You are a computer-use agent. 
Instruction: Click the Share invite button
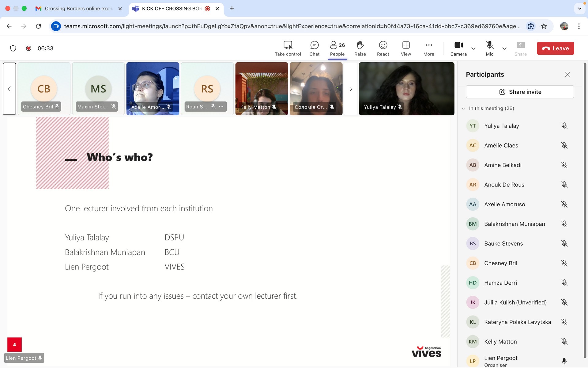pos(520,92)
